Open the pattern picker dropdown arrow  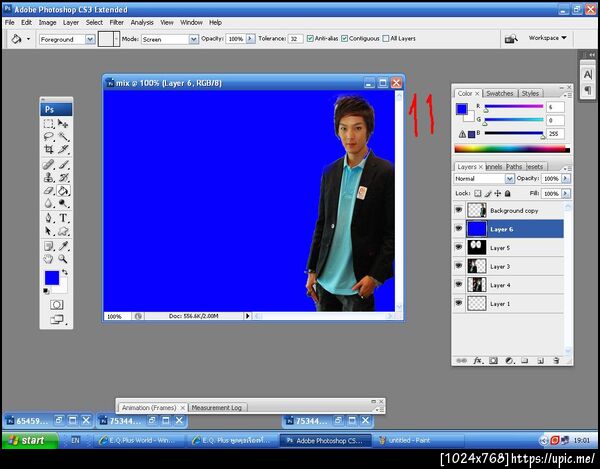coord(117,39)
